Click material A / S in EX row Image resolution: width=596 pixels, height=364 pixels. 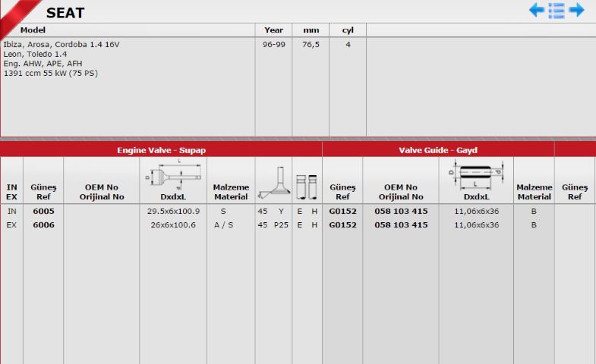(x=223, y=224)
